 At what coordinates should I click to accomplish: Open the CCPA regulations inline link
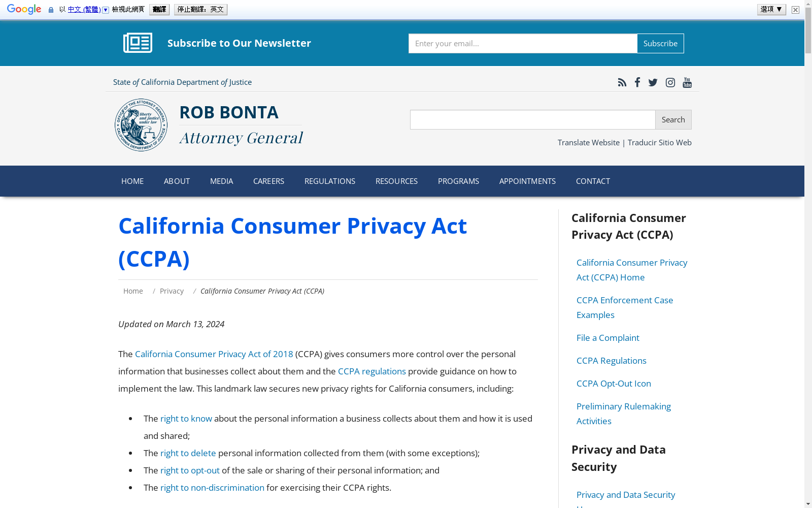click(372, 371)
